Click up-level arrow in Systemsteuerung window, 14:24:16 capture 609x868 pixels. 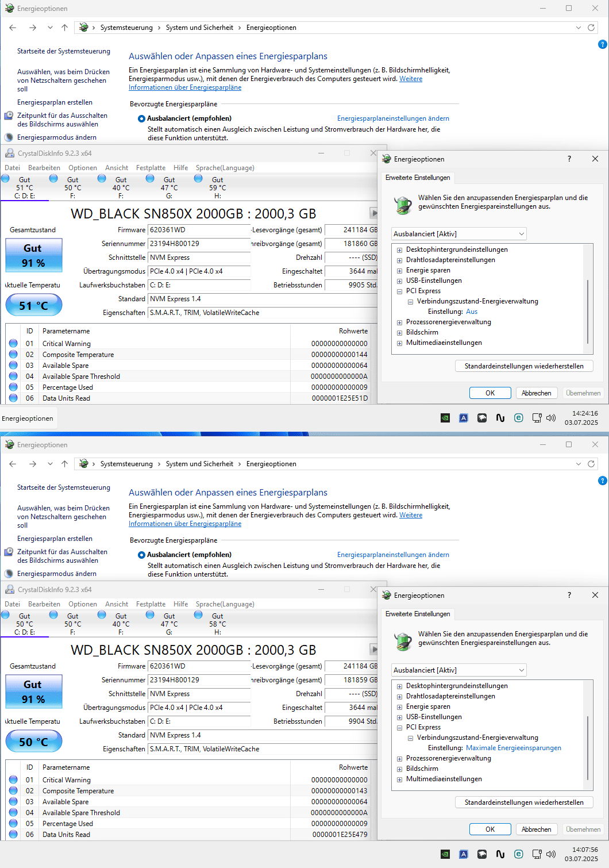click(64, 28)
